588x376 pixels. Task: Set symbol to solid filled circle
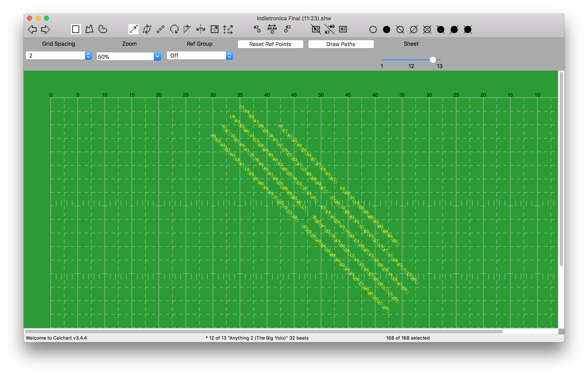point(386,30)
